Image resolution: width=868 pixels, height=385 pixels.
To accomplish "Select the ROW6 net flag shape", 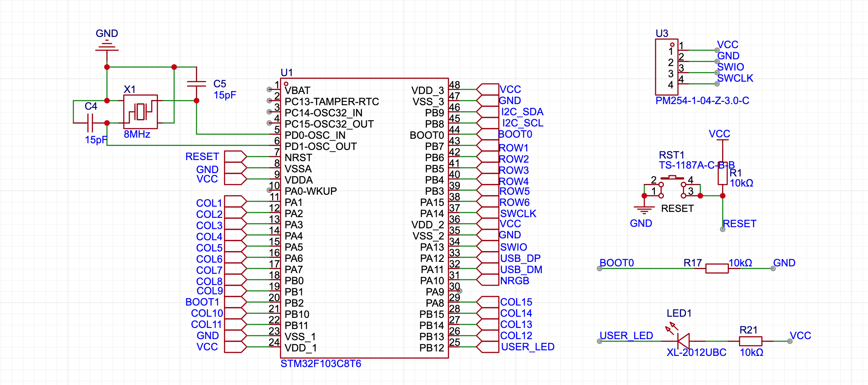I will (x=488, y=201).
